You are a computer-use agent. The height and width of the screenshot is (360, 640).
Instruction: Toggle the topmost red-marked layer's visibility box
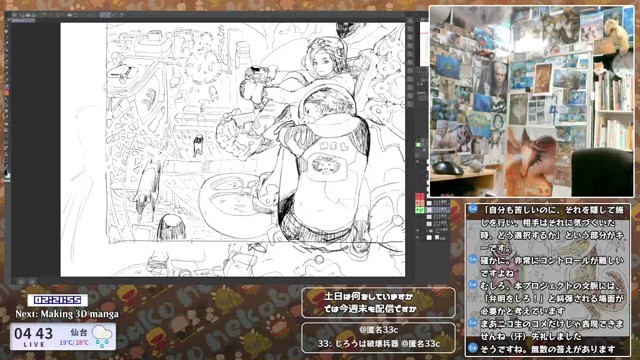click(418, 196)
